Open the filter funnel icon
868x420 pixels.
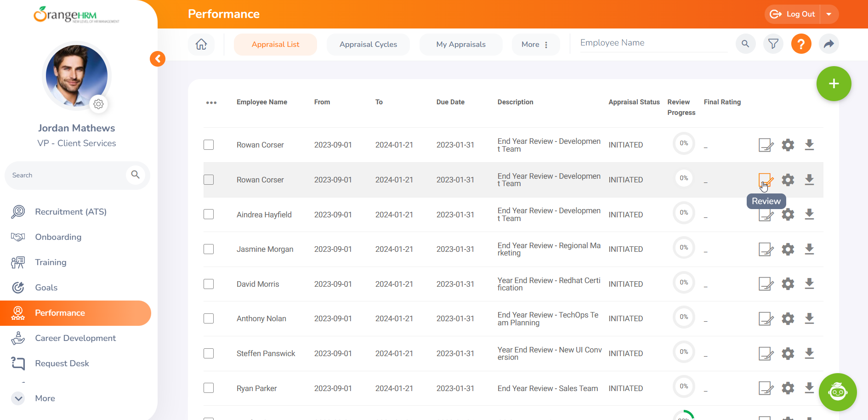773,44
